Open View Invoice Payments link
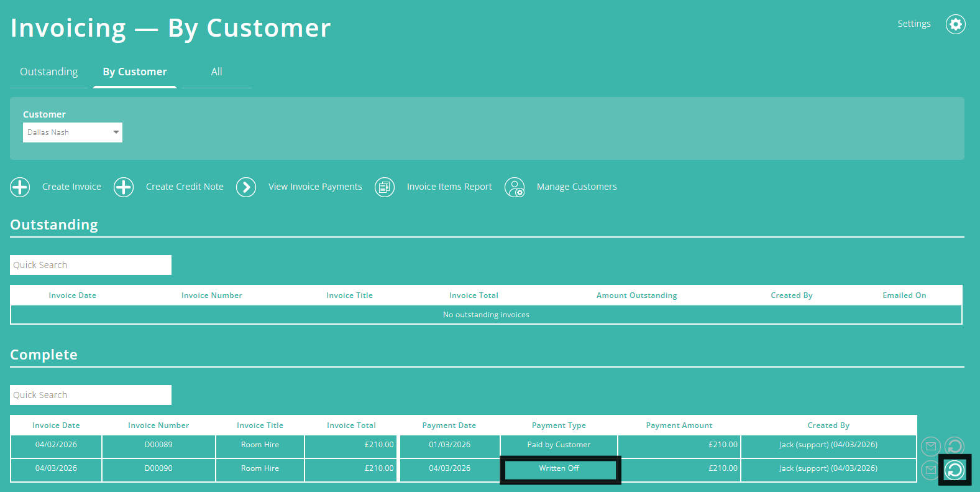This screenshot has height=492, width=980. tap(315, 187)
